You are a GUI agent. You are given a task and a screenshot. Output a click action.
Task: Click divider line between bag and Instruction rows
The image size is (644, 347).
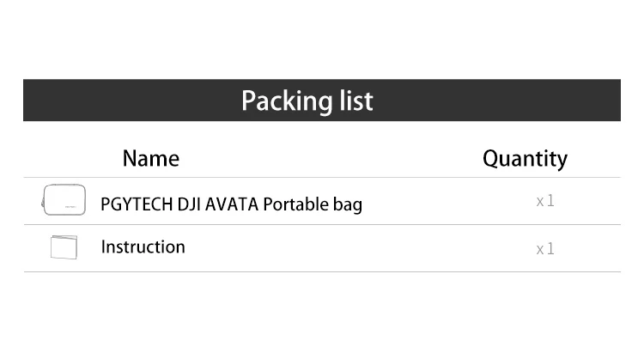tap(322, 225)
